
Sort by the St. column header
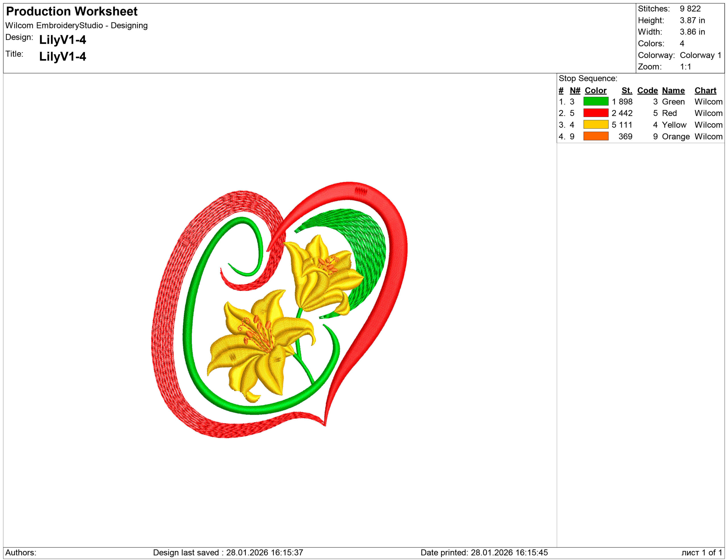tap(627, 90)
